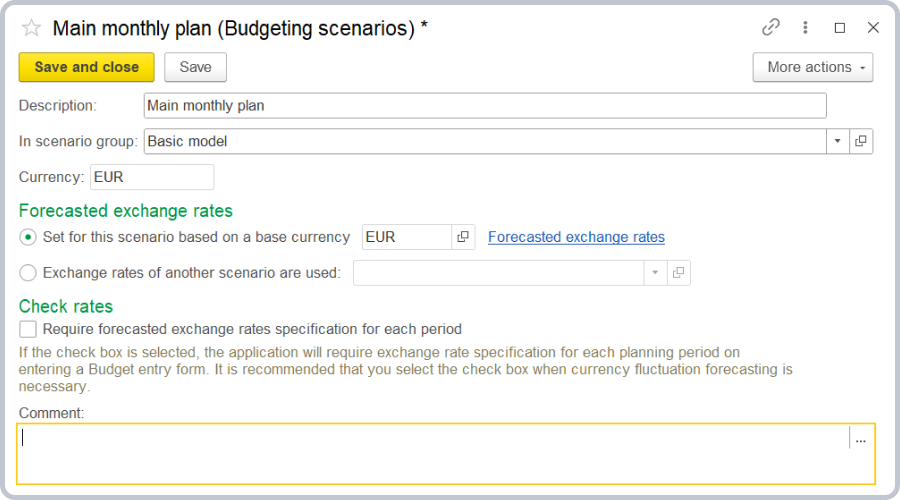Expand the other scenario dropdown arrow

[x=655, y=273]
